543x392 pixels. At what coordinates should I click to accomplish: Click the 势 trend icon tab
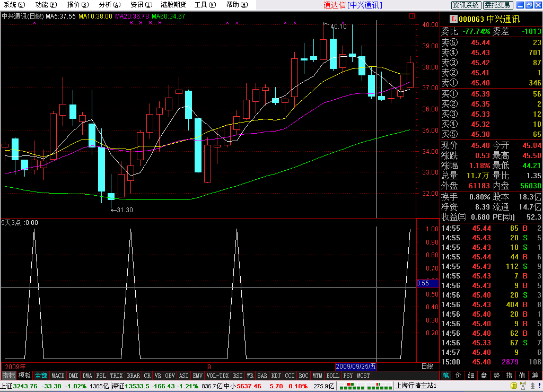[497, 376]
